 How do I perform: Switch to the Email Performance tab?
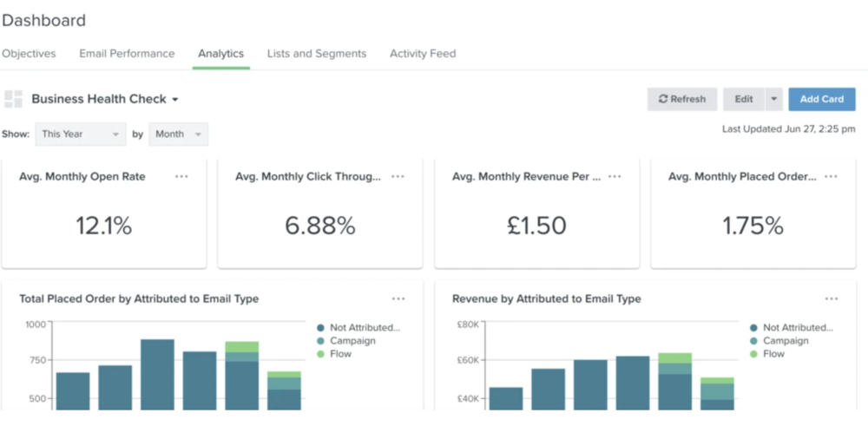pos(127,54)
